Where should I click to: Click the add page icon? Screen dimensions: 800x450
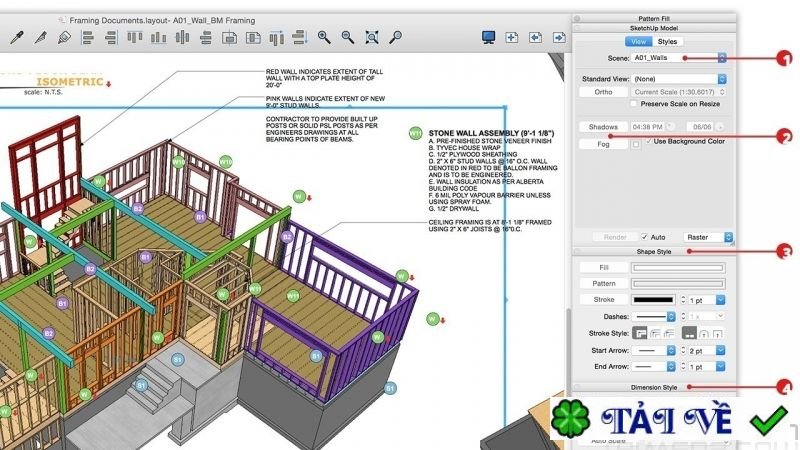coord(512,37)
